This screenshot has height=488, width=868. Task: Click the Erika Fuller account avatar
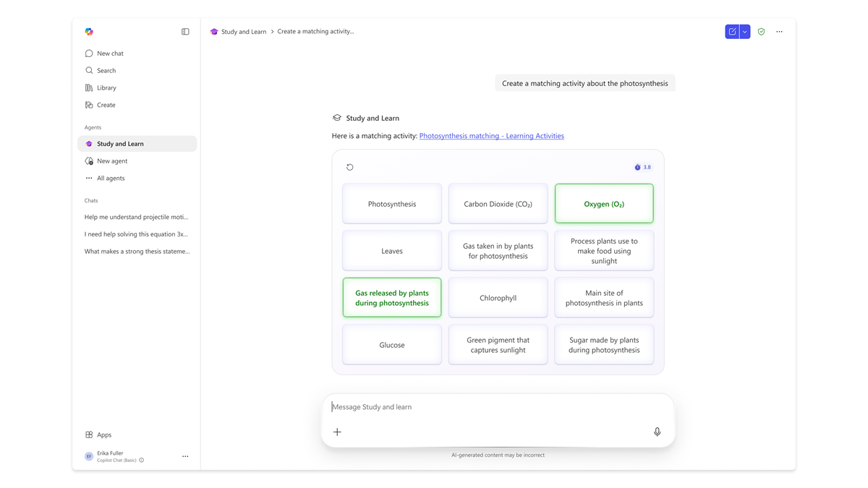pos(89,457)
